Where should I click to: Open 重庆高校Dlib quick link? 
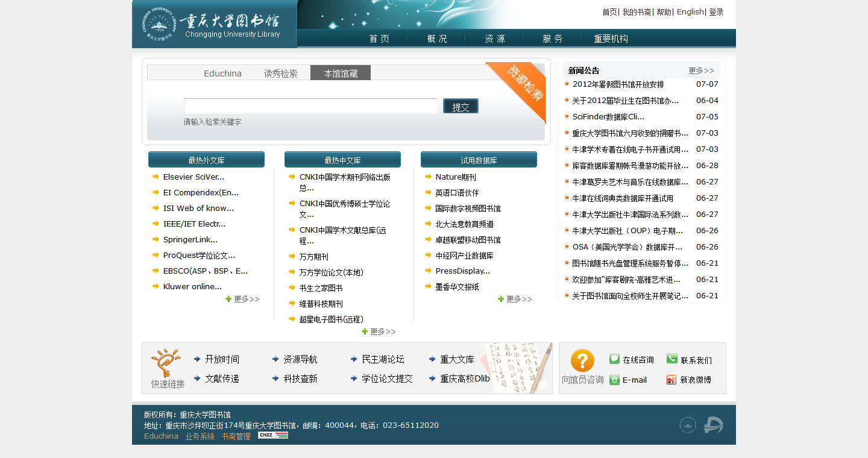pyautogui.click(x=465, y=378)
